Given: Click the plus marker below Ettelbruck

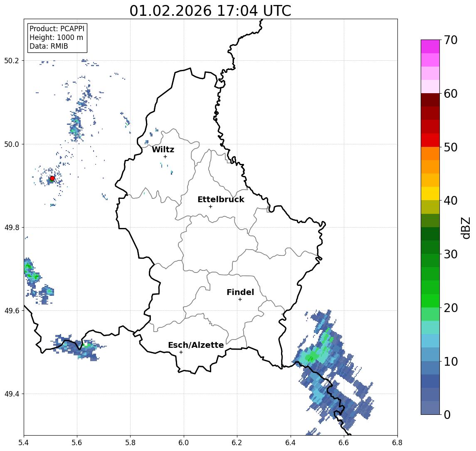Looking at the screenshot, I should (210, 207).
